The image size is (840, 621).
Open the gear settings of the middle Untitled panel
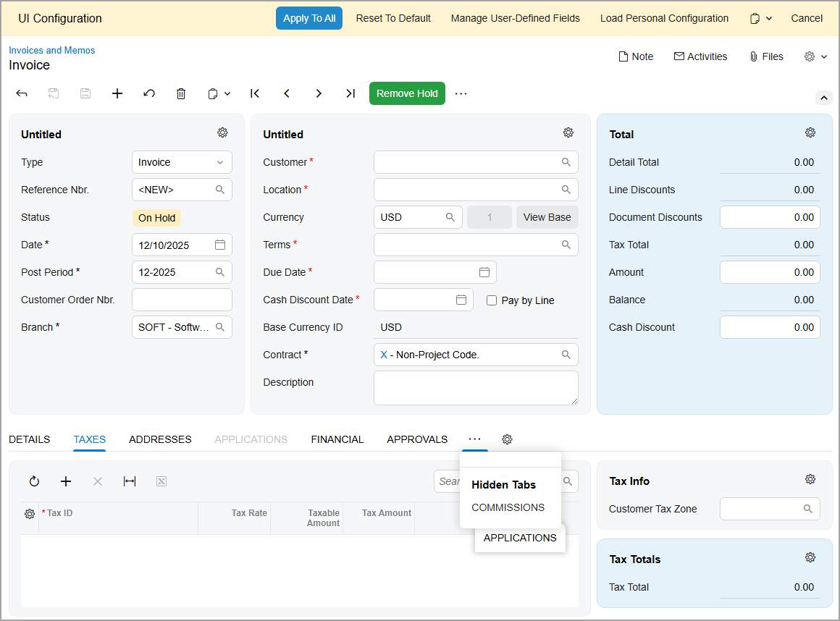[x=568, y=132]
